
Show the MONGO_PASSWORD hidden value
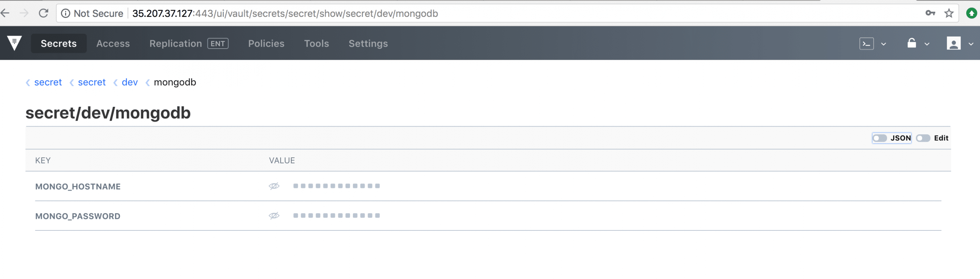pyautogui.click(x=274, y=215)
